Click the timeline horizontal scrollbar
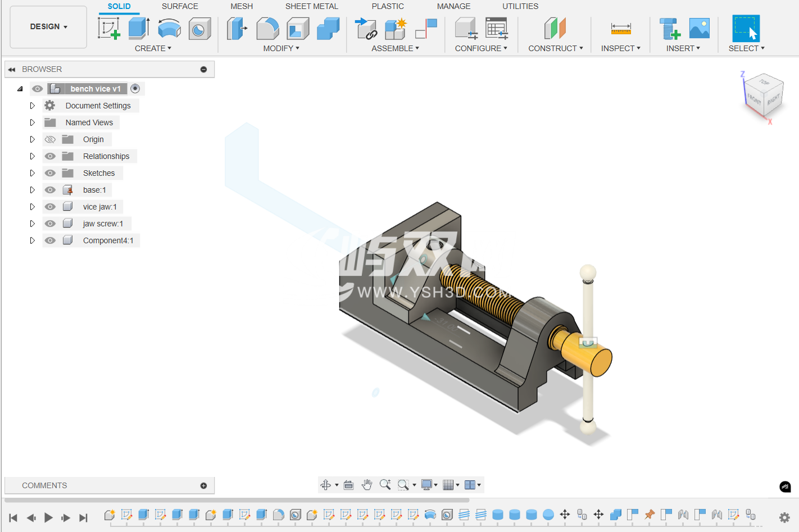This screenshot has width=799, height=532. (237, 499)
